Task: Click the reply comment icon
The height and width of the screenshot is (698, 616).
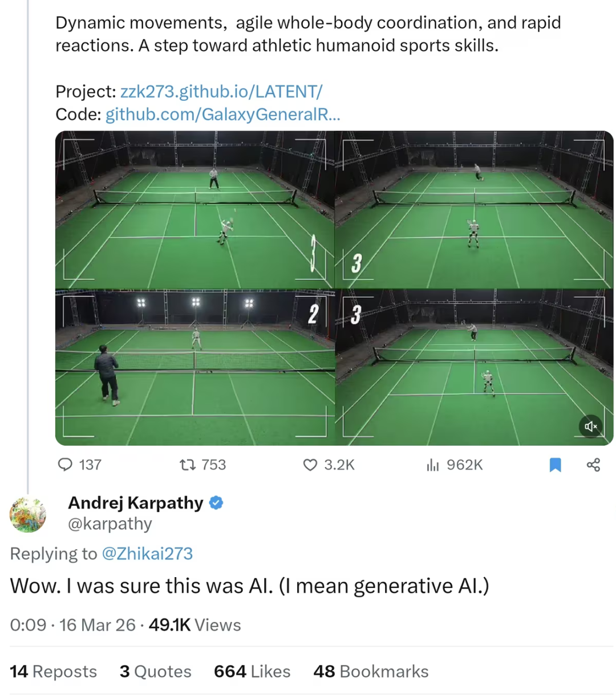Action: click(x=66, y=465)
